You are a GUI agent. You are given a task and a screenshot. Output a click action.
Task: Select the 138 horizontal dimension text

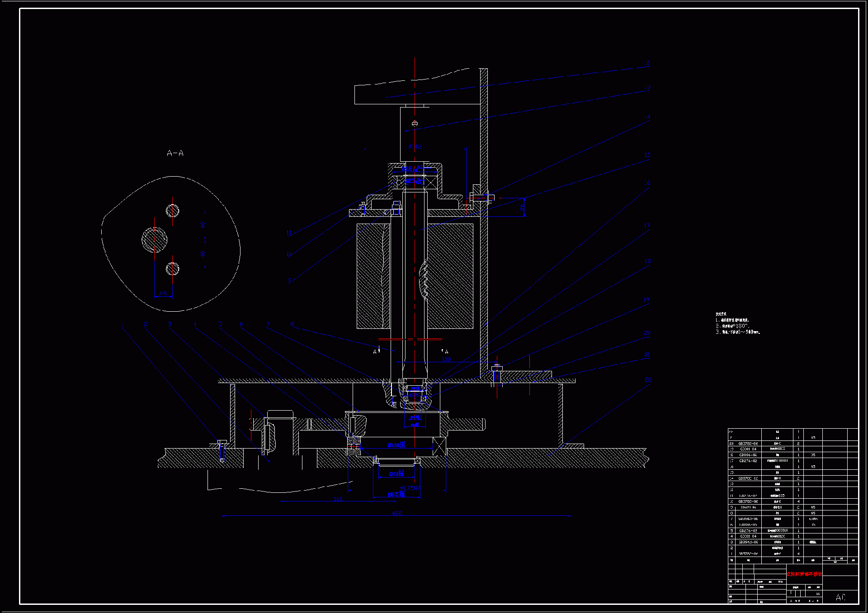[446, 360]
